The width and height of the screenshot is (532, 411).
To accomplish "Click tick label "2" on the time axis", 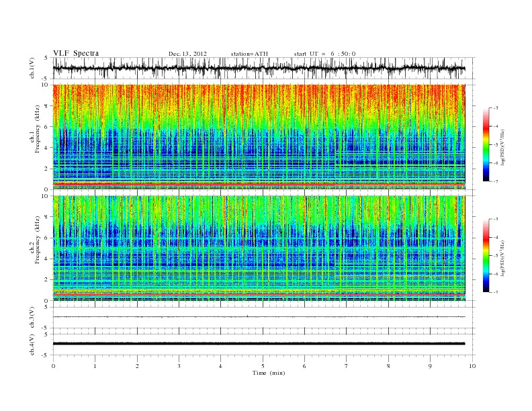I will pyautogui.click(x=137, y=366).
